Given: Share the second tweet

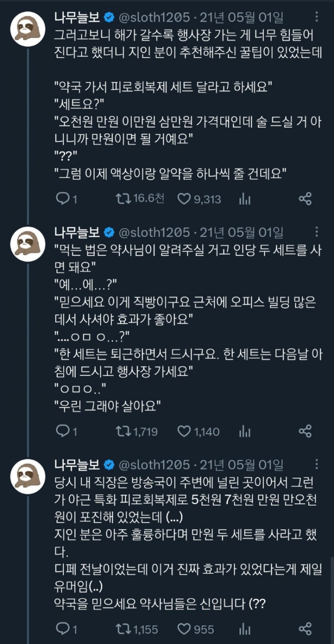Looking at the screenshot, I should [305, 431].
